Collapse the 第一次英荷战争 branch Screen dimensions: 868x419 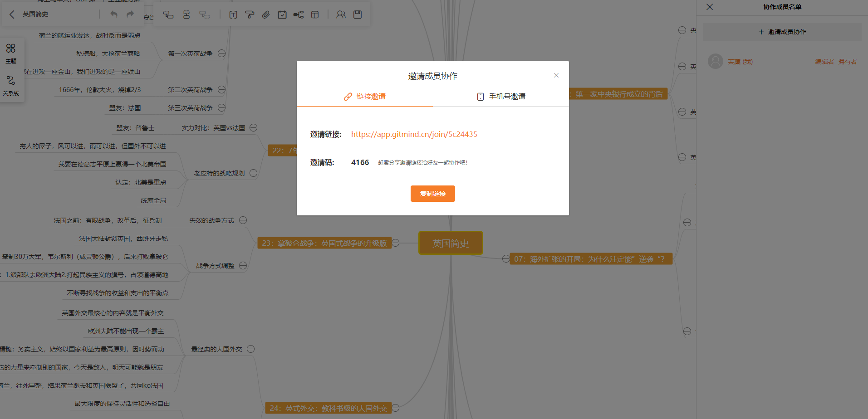click(221, 54)
